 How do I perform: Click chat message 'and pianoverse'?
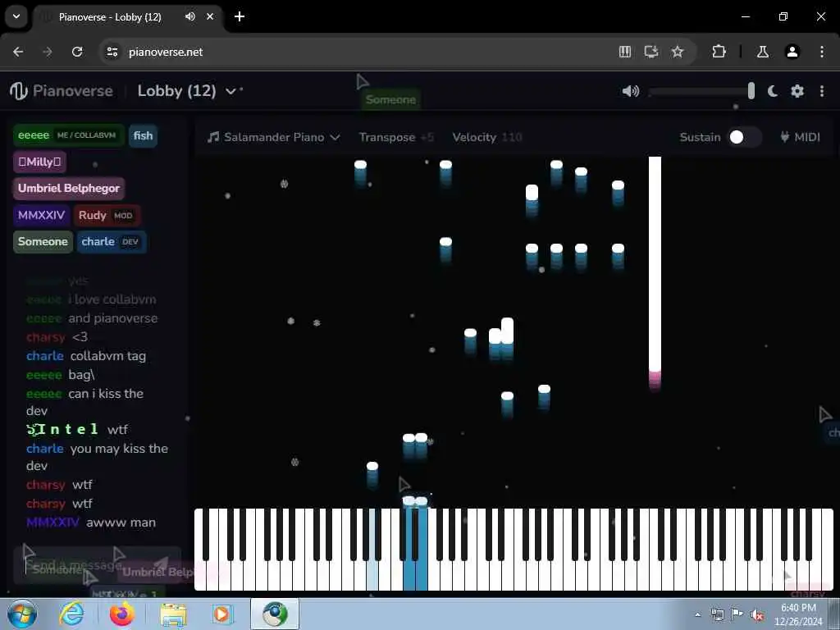click(112, 318)
